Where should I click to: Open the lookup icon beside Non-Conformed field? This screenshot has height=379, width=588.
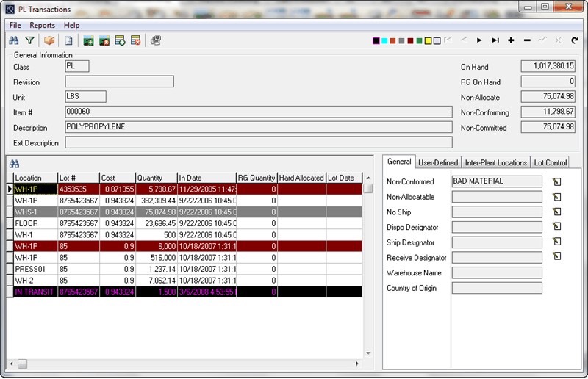pyautogui.click(x=556, y=181)
